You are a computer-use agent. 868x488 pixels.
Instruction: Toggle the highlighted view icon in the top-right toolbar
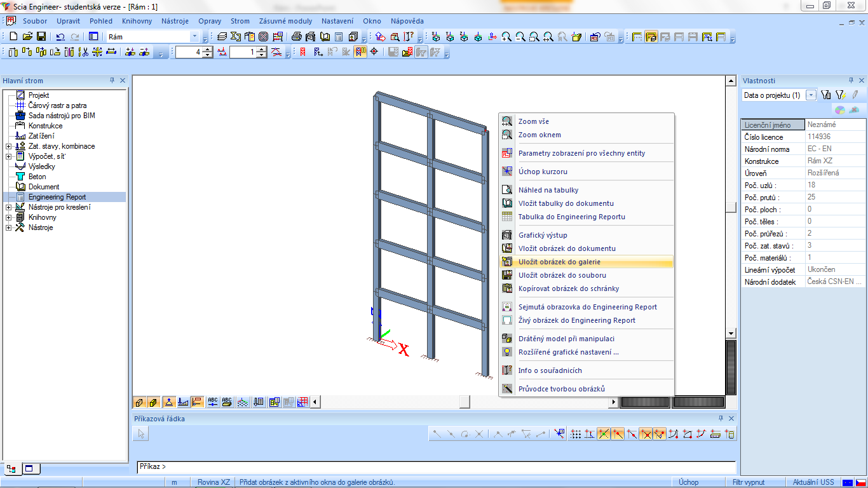[651, 37]
